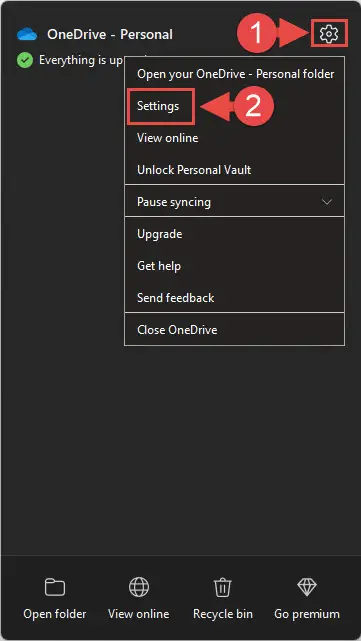
Task: Click the Open folder icon
Action: (55, 587)
